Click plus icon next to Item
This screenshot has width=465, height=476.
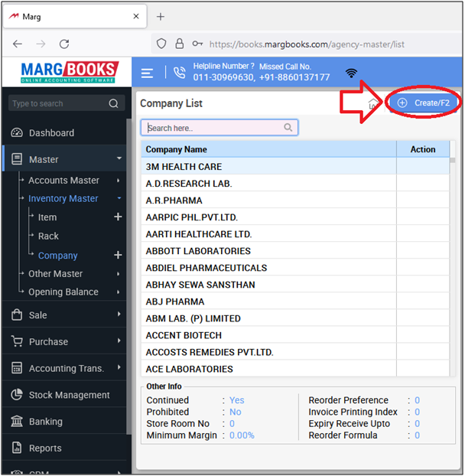118,217
